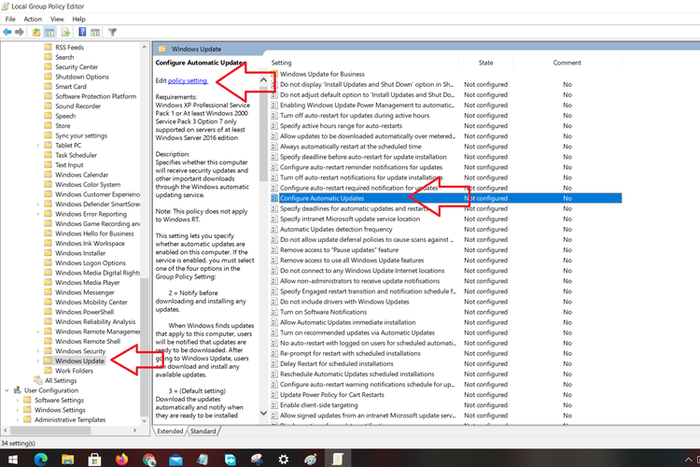700x467 pixels.
Task: Click the Forward arrow toolbar button
Action: pos(19,32)
